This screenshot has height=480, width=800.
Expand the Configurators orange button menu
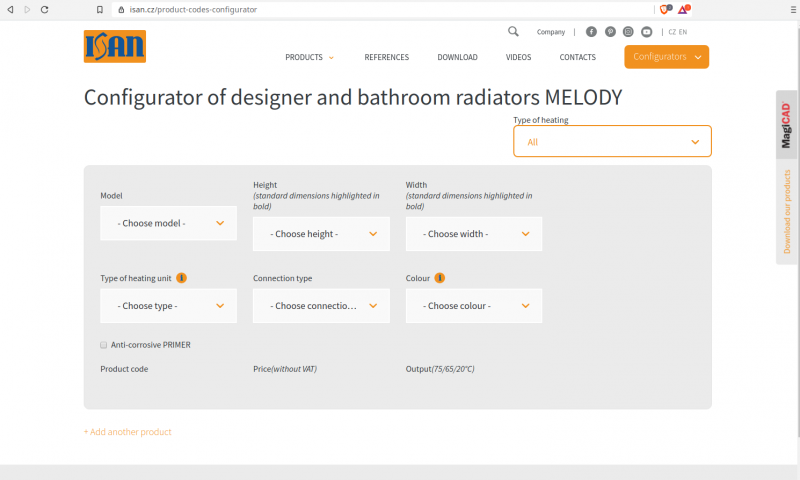point(666,57)
